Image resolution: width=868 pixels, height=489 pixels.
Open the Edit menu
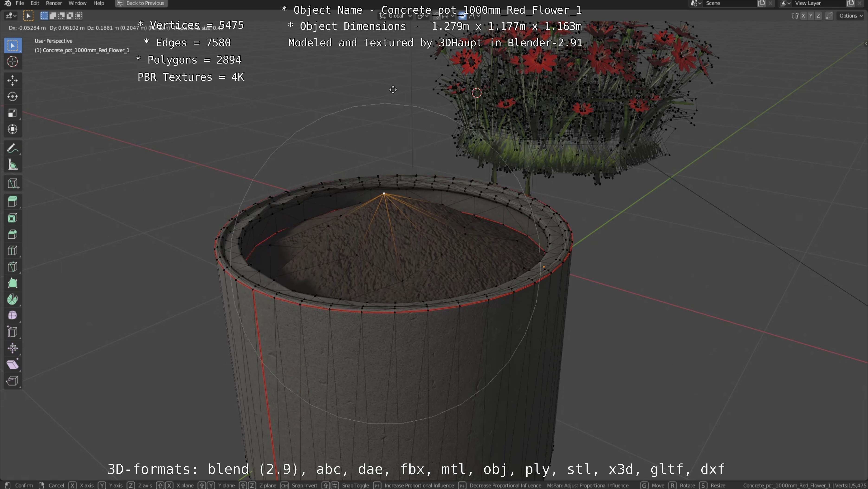(x=35, y=3)
